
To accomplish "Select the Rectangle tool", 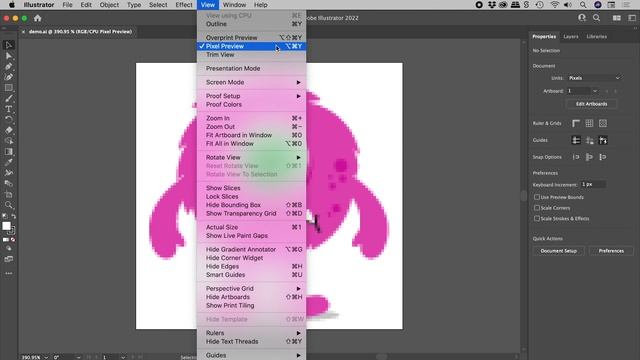I will (x=9, y=88).
